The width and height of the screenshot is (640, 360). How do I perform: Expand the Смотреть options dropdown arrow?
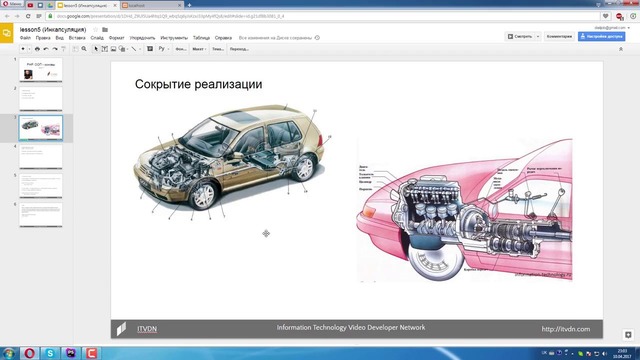pyautogui.click(x=538, y=36)
